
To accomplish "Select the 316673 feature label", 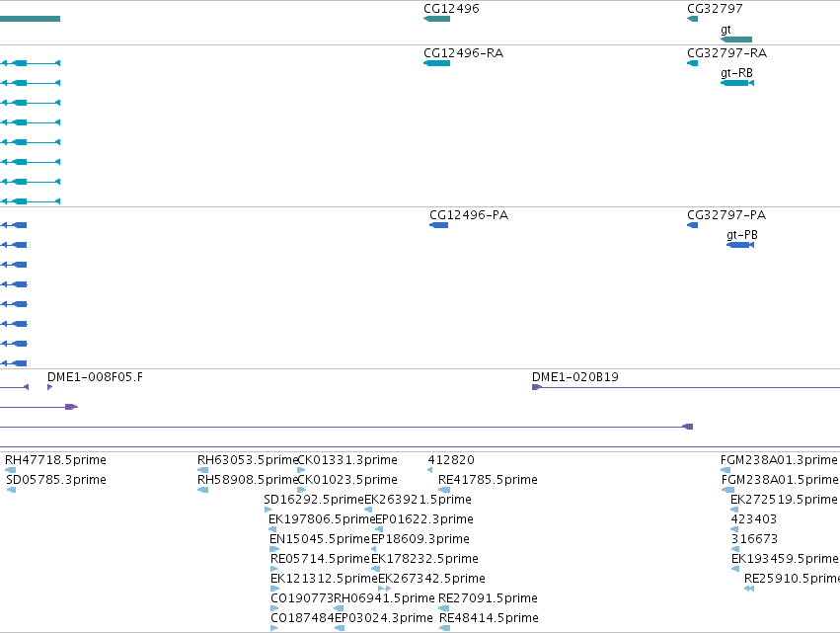I will click(754, 539).
